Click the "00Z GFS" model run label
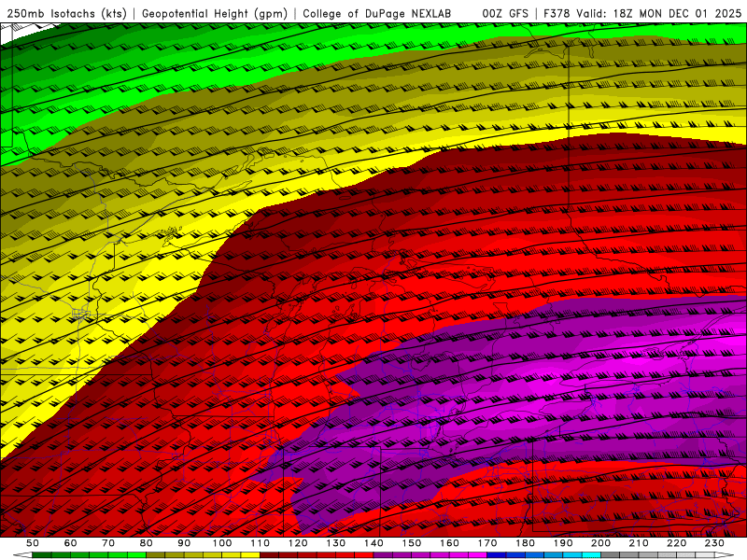 pyautogui.click(x=505, y=14)
